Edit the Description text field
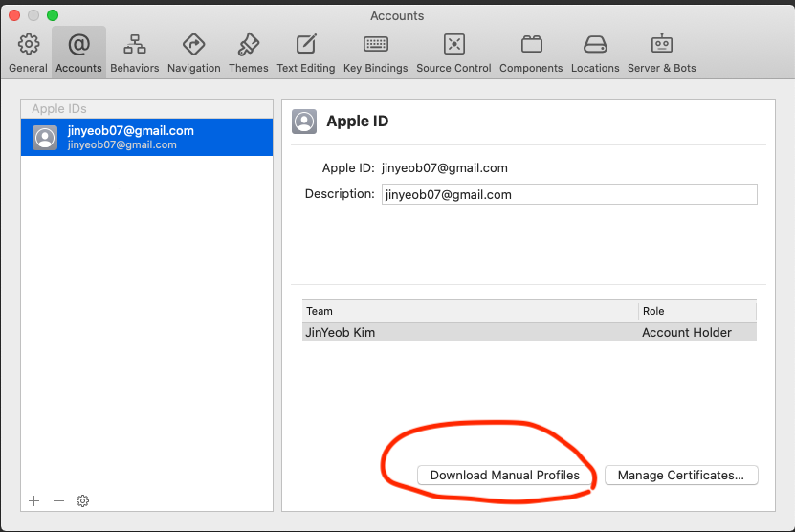This screenshot has height=532, width=795. pyautogui.click(x=569, y=195)
